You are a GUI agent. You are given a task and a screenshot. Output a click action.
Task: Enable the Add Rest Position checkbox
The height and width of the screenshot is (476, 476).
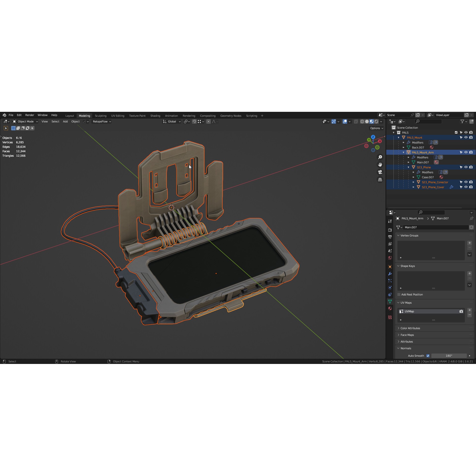399,294
